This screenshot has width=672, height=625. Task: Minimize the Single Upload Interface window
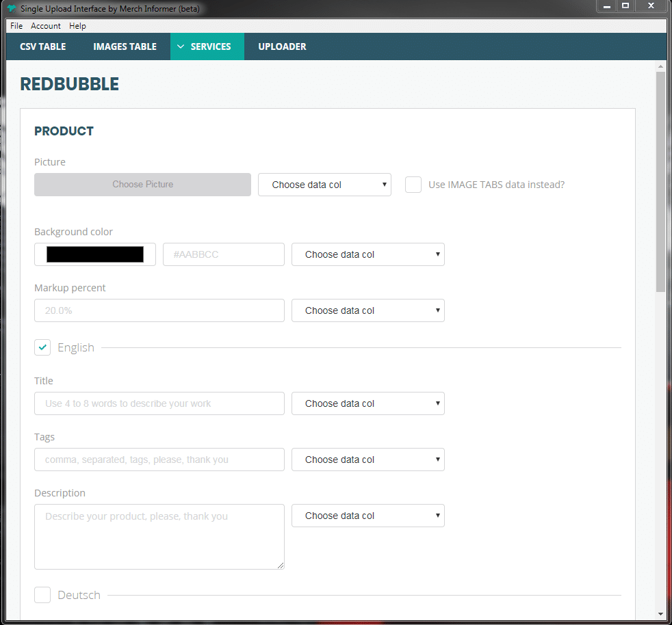(x=607, y=6)
